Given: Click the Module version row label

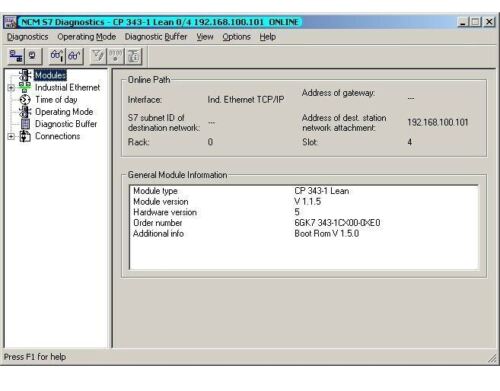Looking at the screenshot, I should pyautogui.click(x=161, y=202).
